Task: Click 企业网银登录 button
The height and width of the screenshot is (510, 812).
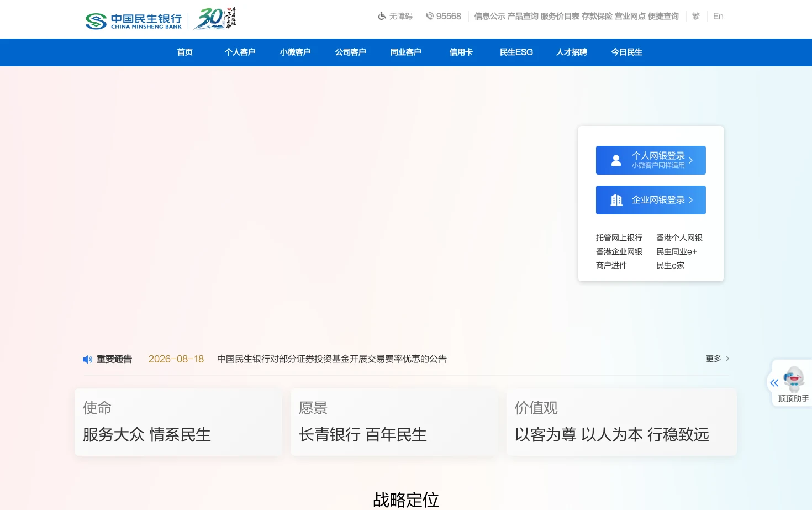Action: pyautogui.click(x=651, y=200)
